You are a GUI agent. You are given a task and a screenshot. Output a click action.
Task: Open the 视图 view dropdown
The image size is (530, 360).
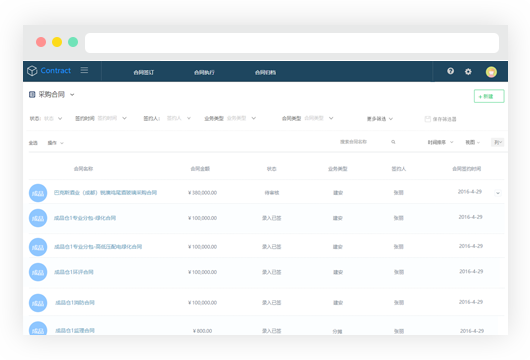(473, 142)
